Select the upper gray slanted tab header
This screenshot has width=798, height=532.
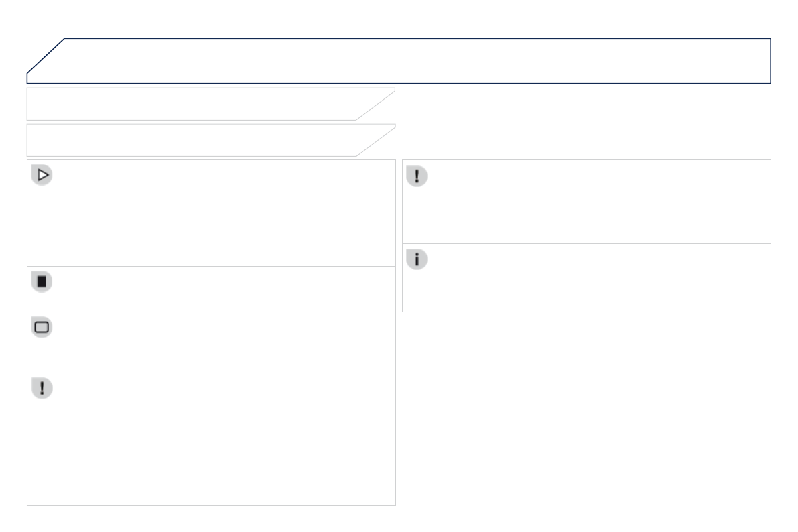194,104
